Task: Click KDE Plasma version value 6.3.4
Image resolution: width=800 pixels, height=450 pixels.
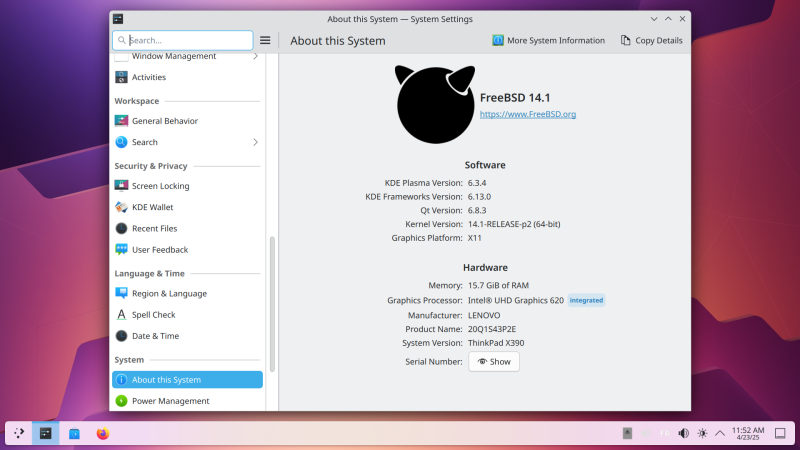Action: tap(477, 183)
